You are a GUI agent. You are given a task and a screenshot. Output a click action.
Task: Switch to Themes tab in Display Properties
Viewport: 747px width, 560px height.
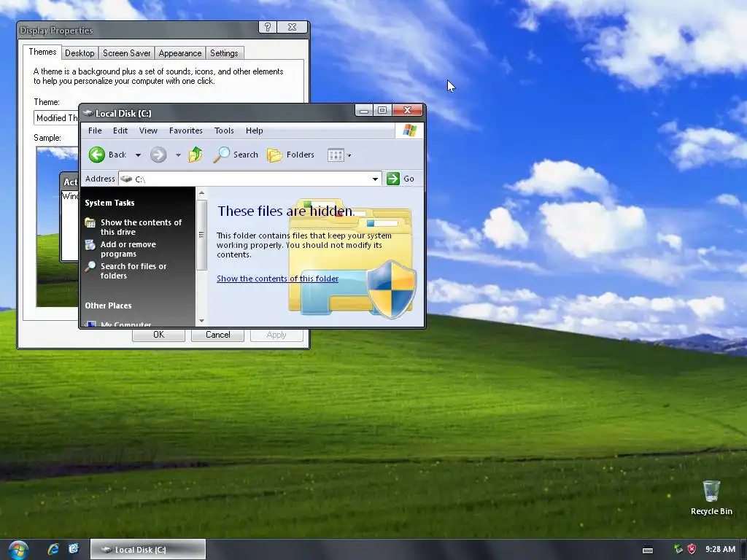pos(42,52)
